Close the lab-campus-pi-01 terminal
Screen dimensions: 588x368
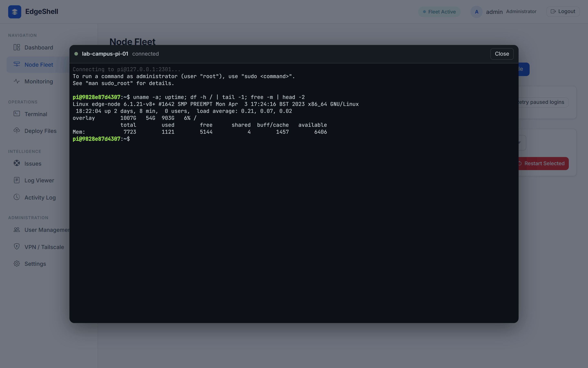tap(502, 54)
